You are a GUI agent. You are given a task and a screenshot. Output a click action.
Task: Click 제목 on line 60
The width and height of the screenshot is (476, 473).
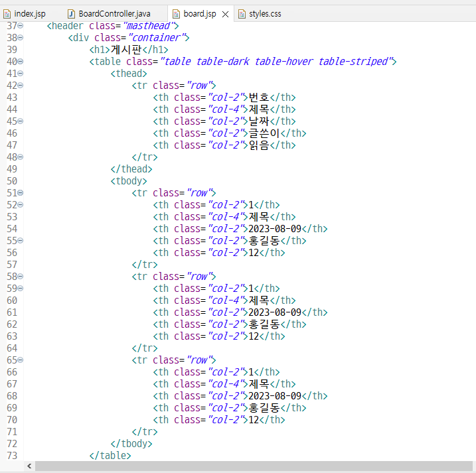[259, 301]
